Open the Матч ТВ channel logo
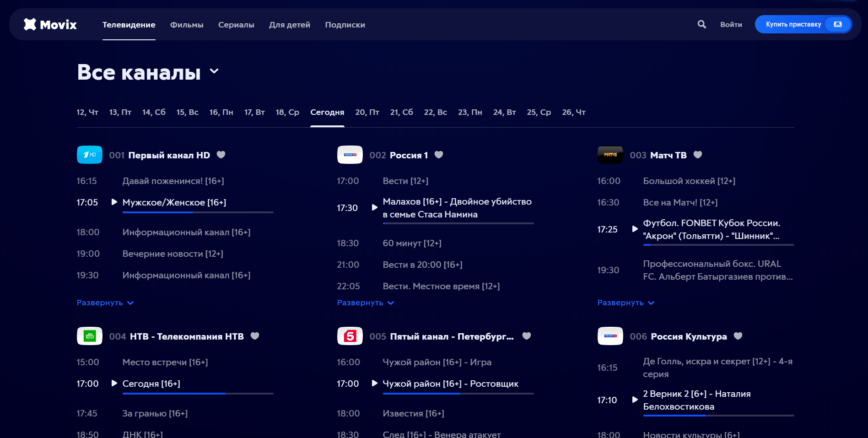868x438 pixels. point(610,155)
